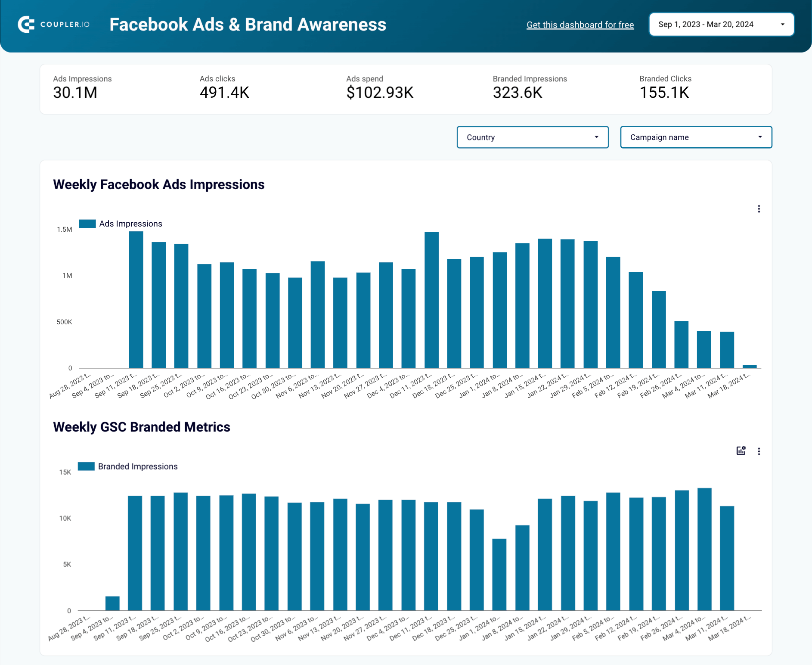Click the Branded Impressions legend swatch

86,466
